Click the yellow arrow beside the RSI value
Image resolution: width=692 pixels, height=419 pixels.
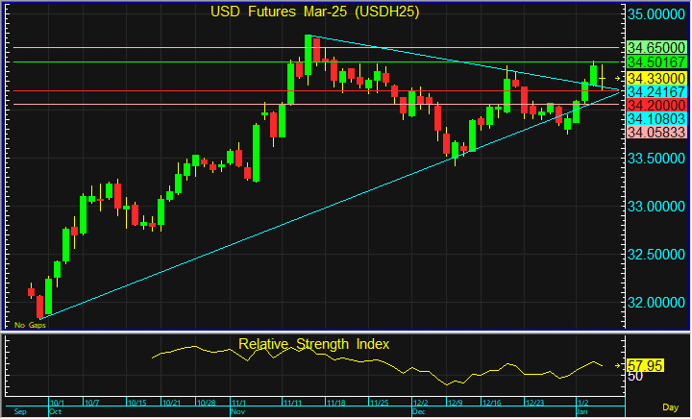619,366
